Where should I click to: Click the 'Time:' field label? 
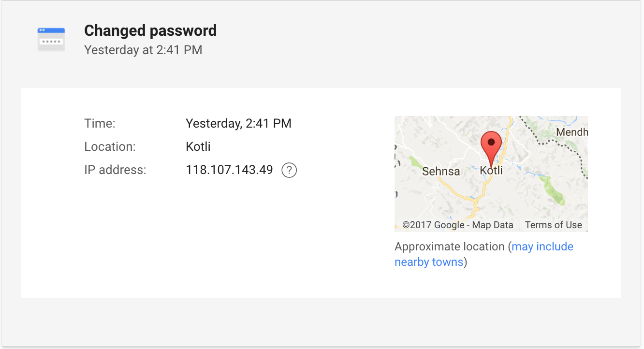(100, 123)
